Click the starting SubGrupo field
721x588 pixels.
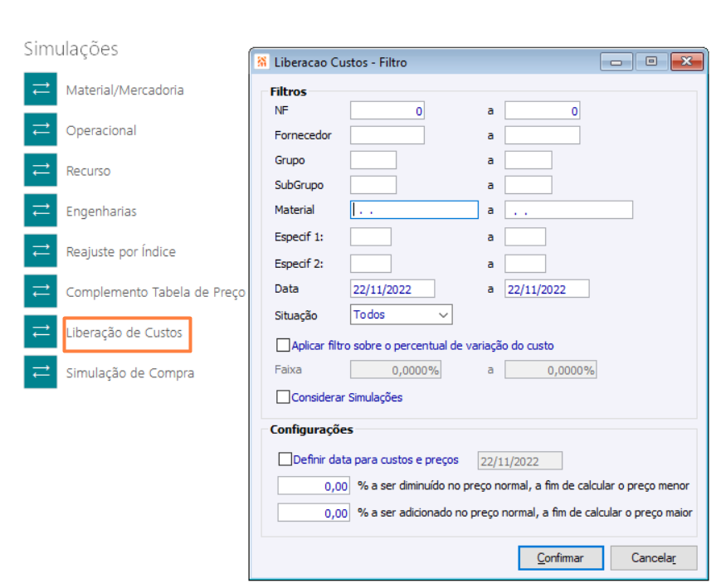pos(373,185)
